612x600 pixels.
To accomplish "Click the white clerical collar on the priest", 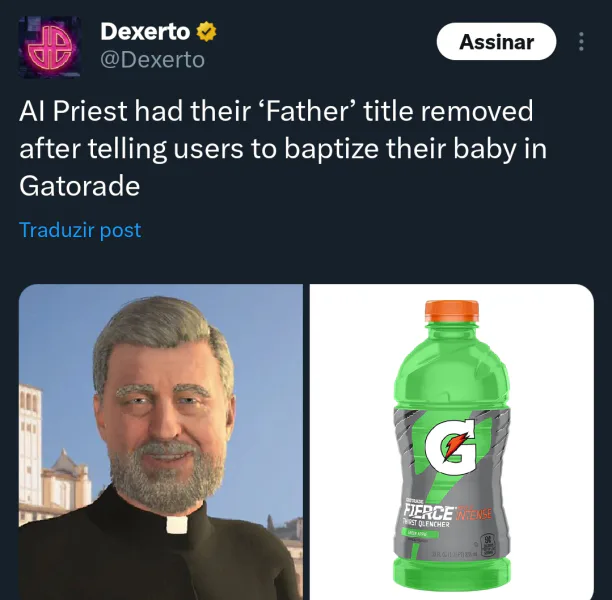I will point(177,525).
